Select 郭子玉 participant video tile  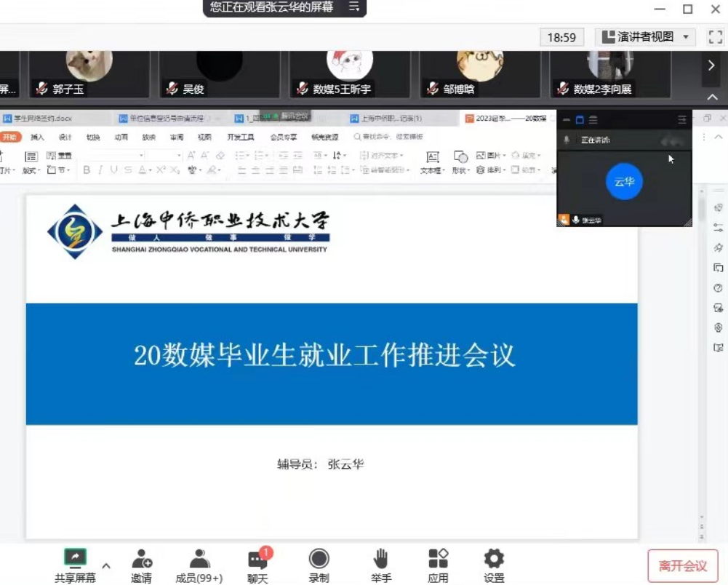click(89, 73)
